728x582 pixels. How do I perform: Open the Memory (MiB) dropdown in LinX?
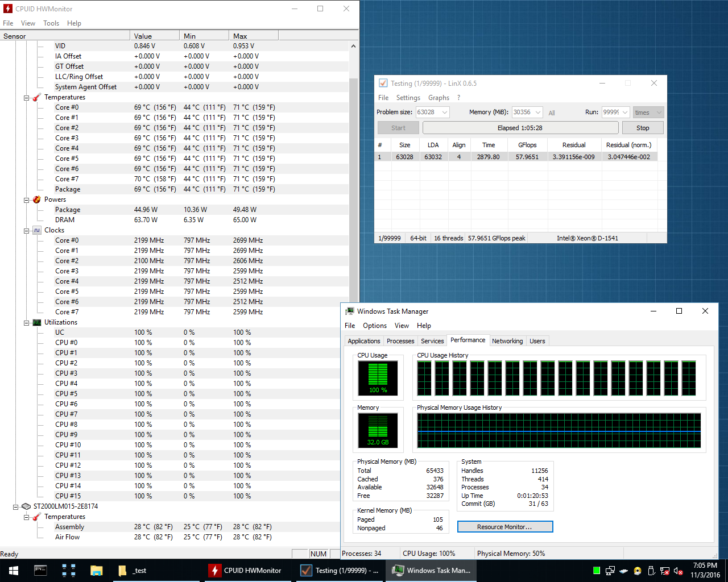pyautogui.click(x=538, y=113)
